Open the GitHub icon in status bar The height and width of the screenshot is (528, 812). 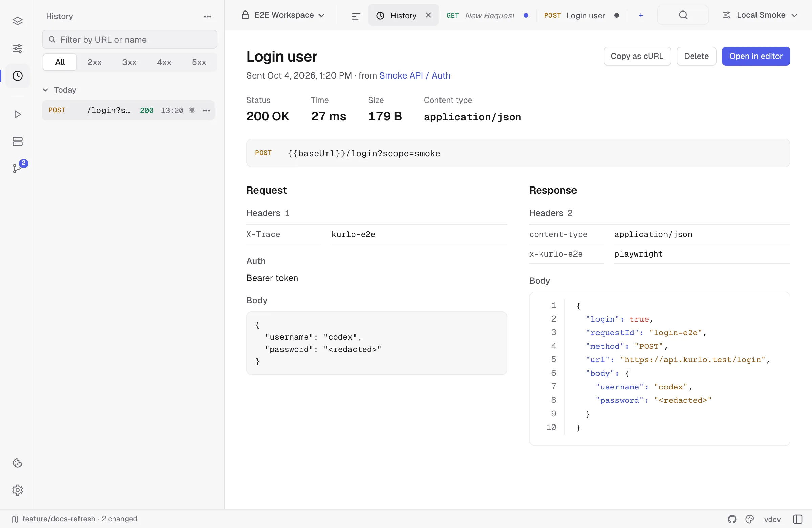click(x=732, y=519)
